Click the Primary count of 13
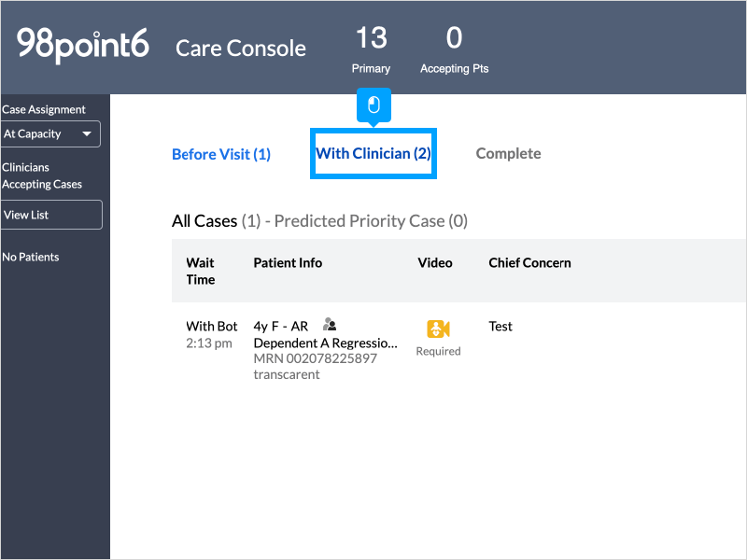 click(371, 38)
